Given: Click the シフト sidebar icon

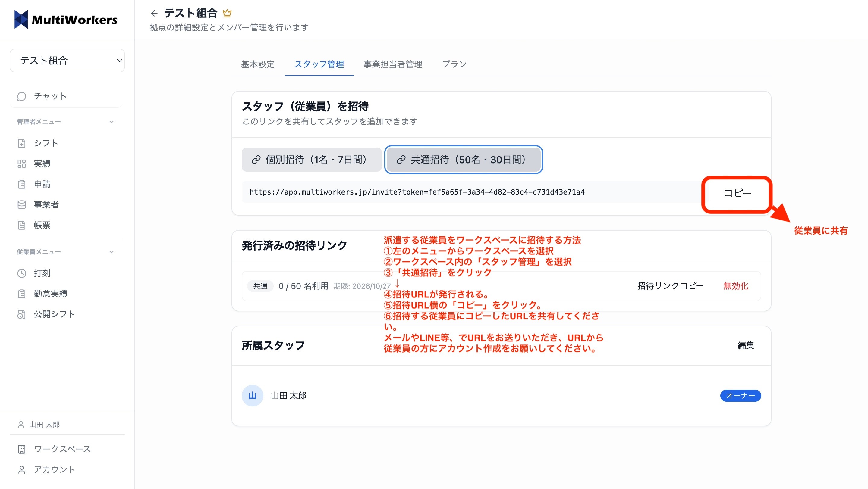Looking at the screenshot, I should pos(22,143).
